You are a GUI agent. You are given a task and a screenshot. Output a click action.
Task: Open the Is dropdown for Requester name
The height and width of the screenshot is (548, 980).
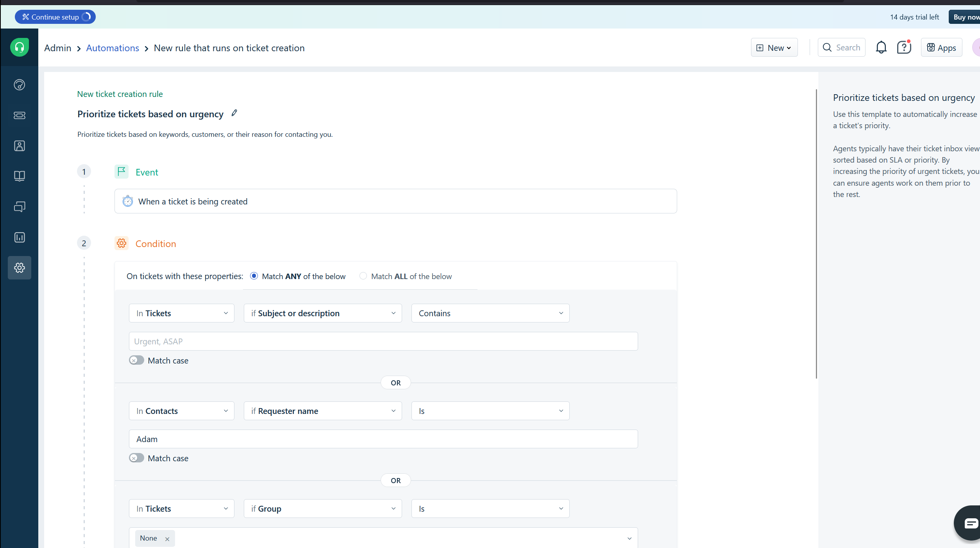tap(490, 411)
